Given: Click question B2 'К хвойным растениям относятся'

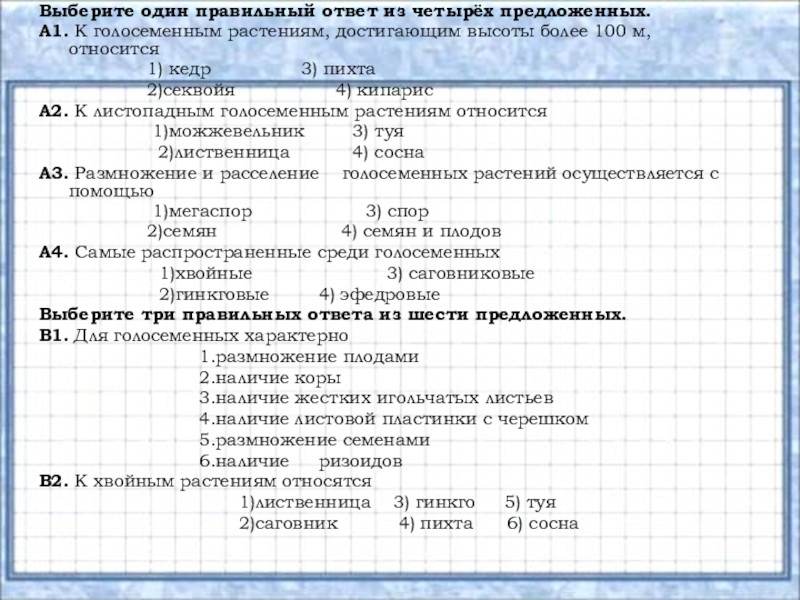Looking at the screenshot, I should [x=206, y=482].
